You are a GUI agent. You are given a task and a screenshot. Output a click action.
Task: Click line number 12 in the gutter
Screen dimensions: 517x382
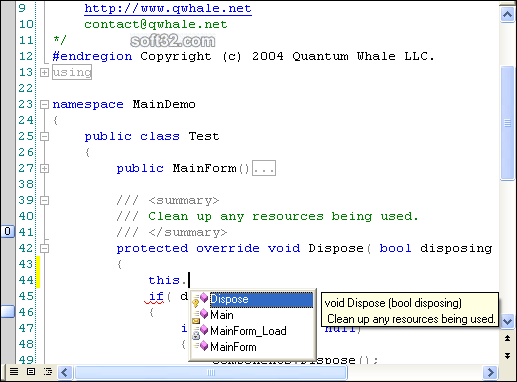(26, 56)
